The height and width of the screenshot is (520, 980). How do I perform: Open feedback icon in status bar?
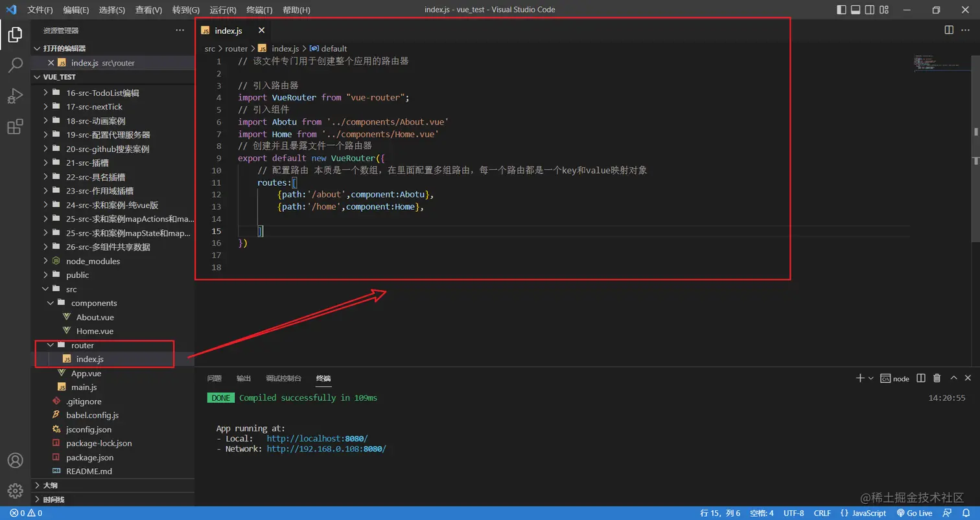point(948,513)
